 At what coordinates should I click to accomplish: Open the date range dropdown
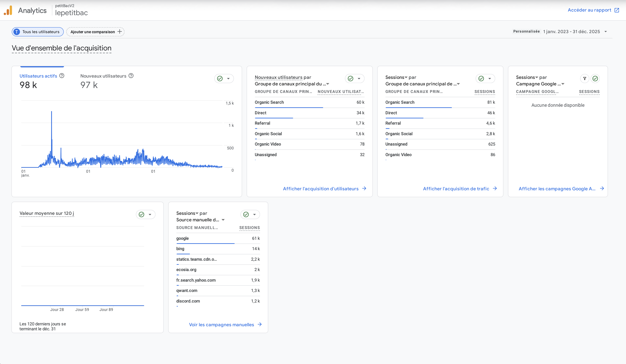tap(605, 31)
